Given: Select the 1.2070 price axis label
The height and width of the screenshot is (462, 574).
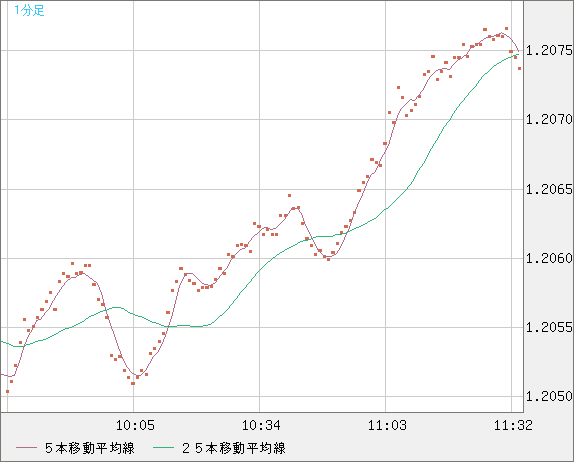Looking at the screenshot, I should 549,119.
